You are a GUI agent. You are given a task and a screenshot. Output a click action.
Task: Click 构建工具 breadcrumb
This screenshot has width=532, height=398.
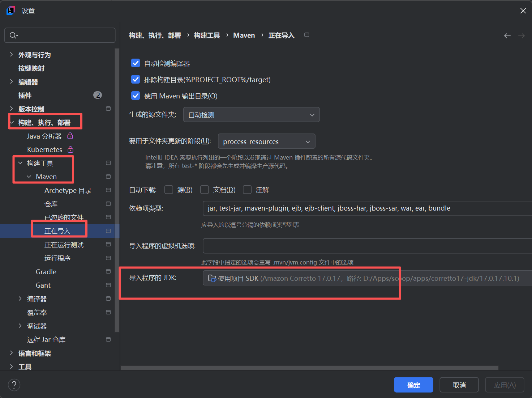click(x=207, y=35)
